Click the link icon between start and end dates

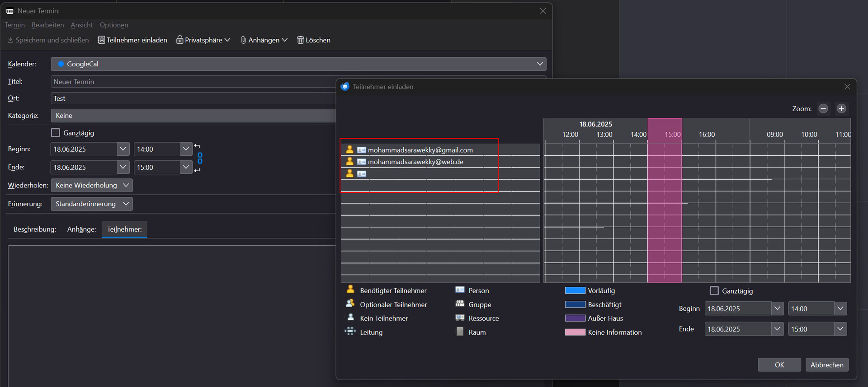(200, 158)
